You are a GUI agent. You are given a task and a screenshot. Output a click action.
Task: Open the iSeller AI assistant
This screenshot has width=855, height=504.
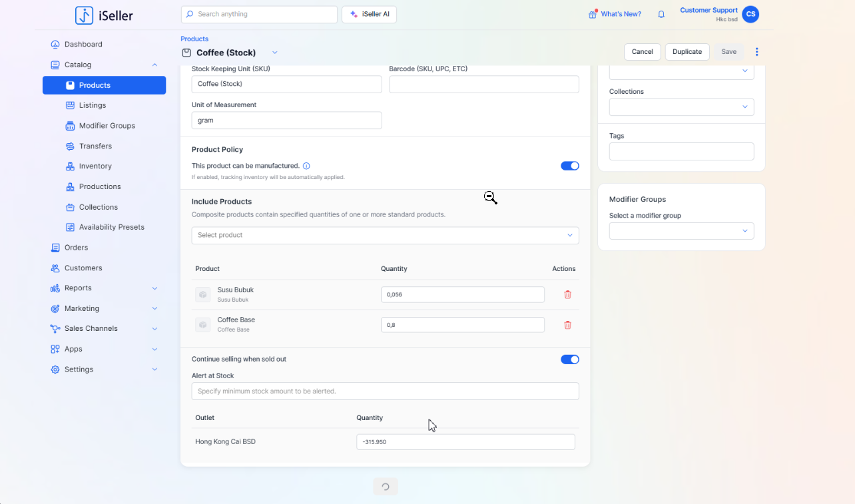click(369, 15)
